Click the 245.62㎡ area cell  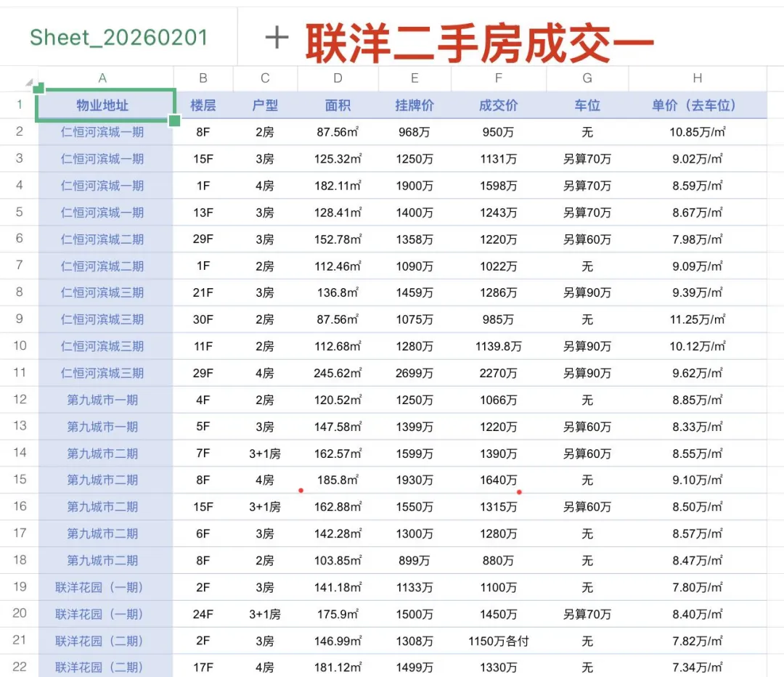click(338, 373)
